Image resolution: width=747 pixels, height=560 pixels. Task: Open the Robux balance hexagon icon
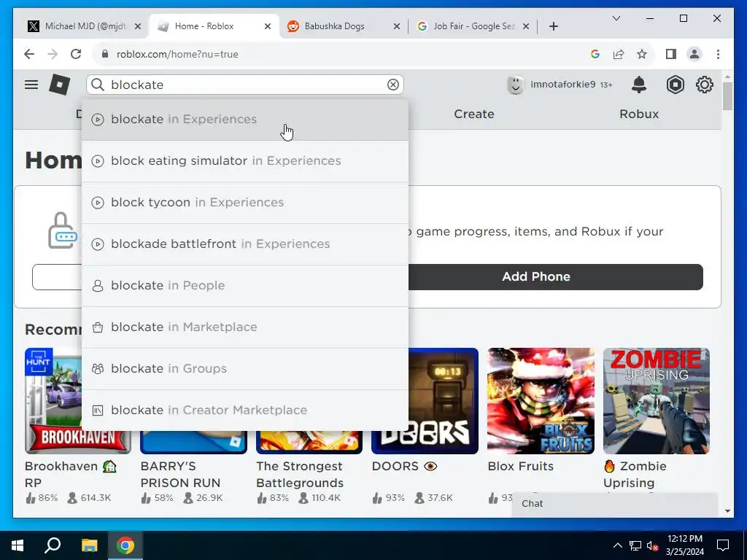[x=675, y=85]
